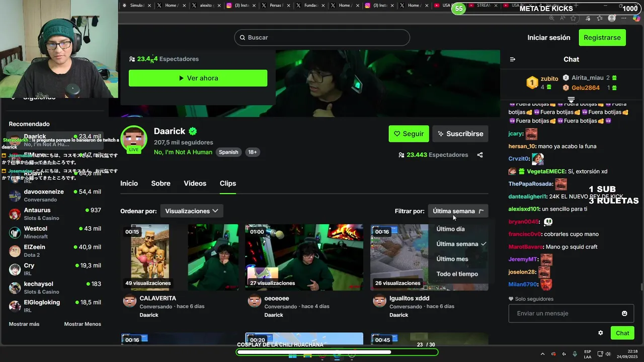Collapse the chat panel with the arrow icon
The height and width of the screenshot is (362, 644).
tap(513, 59)
